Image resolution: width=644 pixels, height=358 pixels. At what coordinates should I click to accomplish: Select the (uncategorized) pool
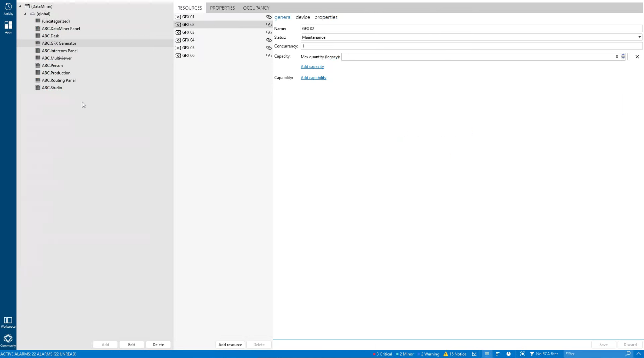(x=56, y=21)
